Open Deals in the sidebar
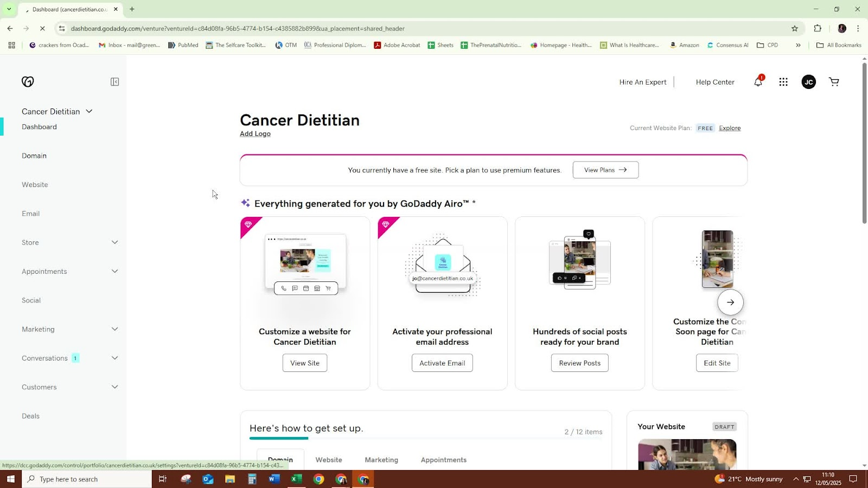This screenshot has height=488, width=868. pos(31,416)
